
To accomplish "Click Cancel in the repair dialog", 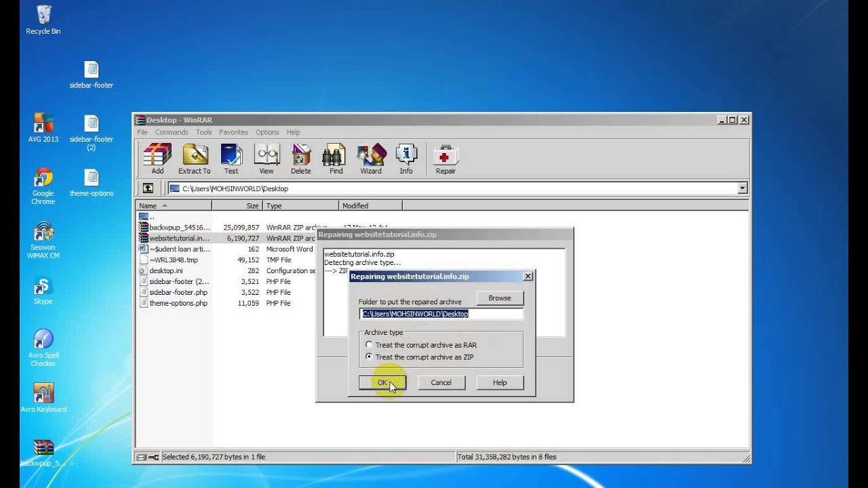I will click(441, 382).
